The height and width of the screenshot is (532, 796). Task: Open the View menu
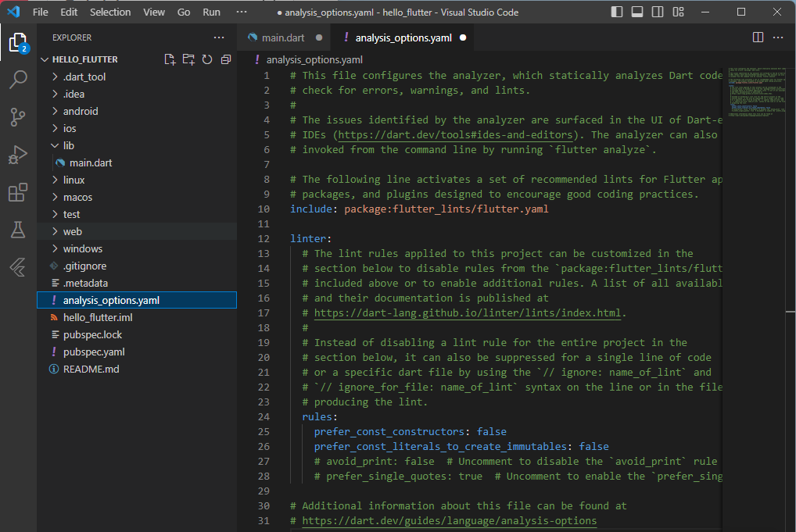pos(154,12)
